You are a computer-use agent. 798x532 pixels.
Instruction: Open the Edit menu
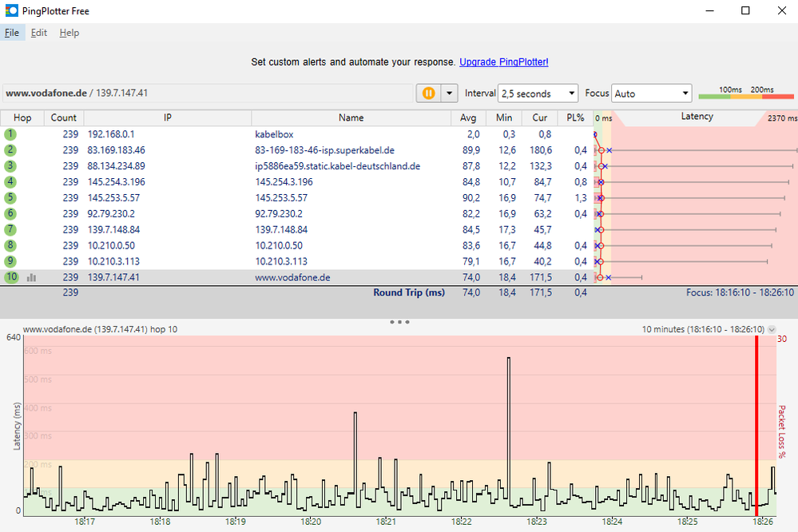point(38,33)
